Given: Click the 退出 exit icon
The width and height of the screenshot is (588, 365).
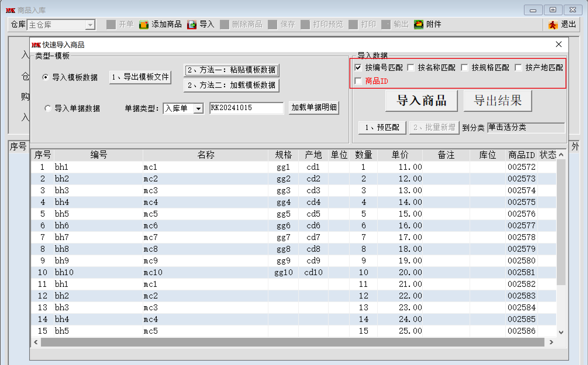Looking at the screenshot, I should coord(553,25).
